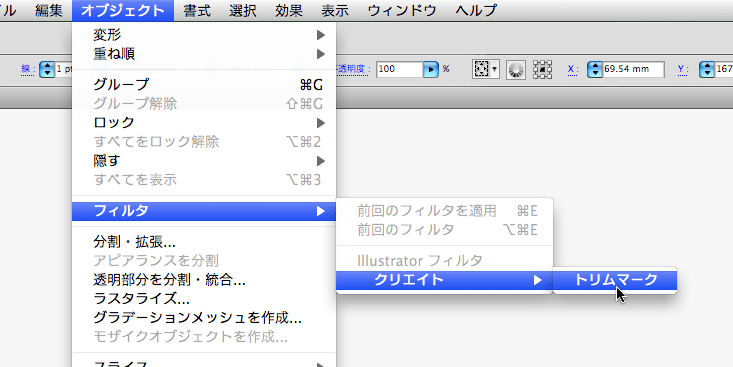
Task: Click the 隠す submenu arrow
Action: point(320,161)
